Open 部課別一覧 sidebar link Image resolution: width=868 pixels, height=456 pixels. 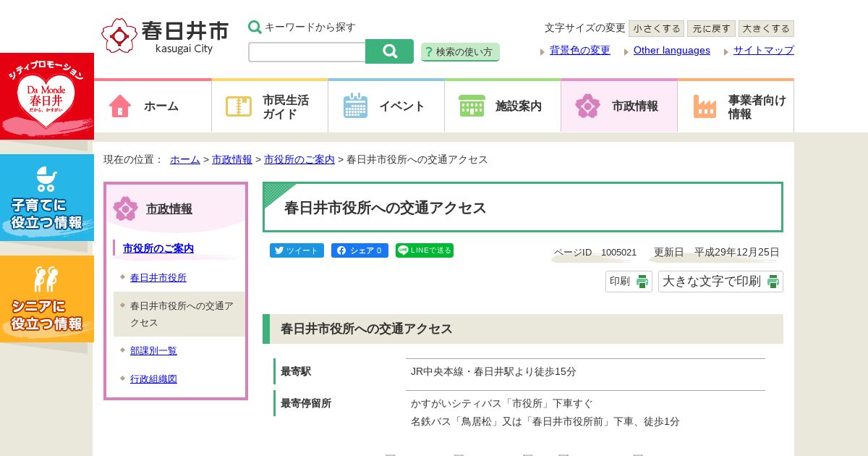click(153, 350)
